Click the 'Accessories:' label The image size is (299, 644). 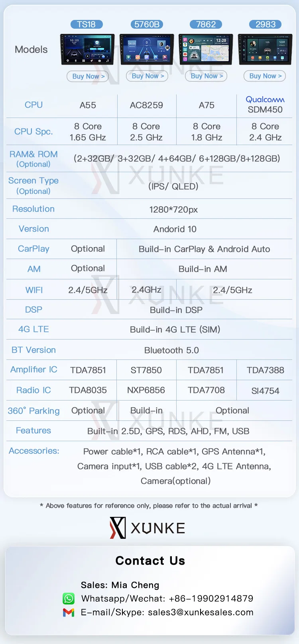tap(34, 451)
